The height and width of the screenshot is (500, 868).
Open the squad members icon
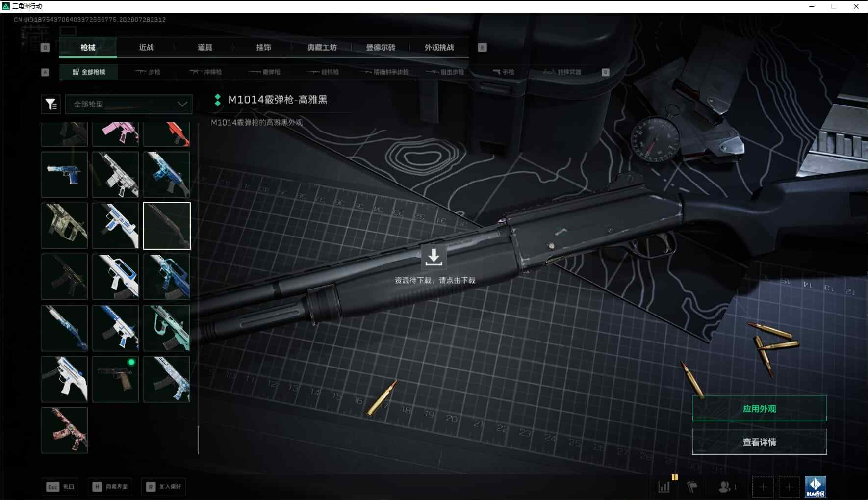pos(727,487)
